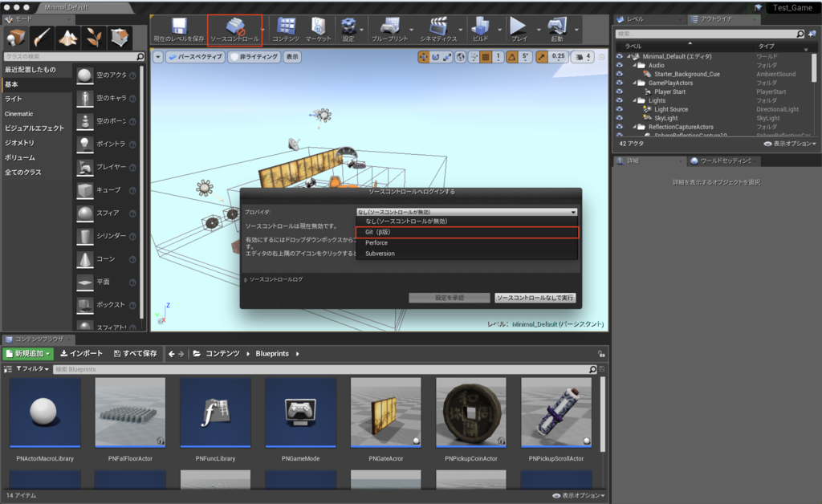Image resolution: width=822 pixels, height=504 pixels.
Task: Toggle grid snapping in the viewport toolbar
Action: (486, 57)
